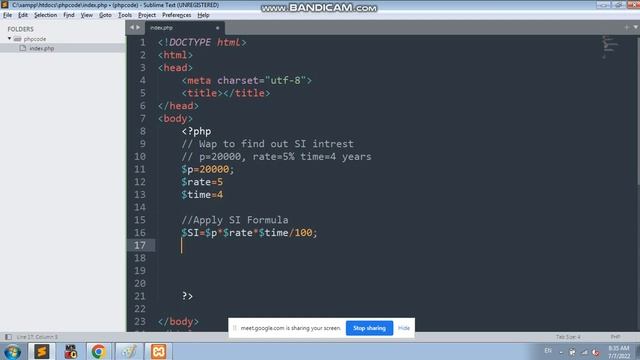Add a new tab with plus icon
The width and height of the screenshot is (640, 360).
click(x=627, y=27)
